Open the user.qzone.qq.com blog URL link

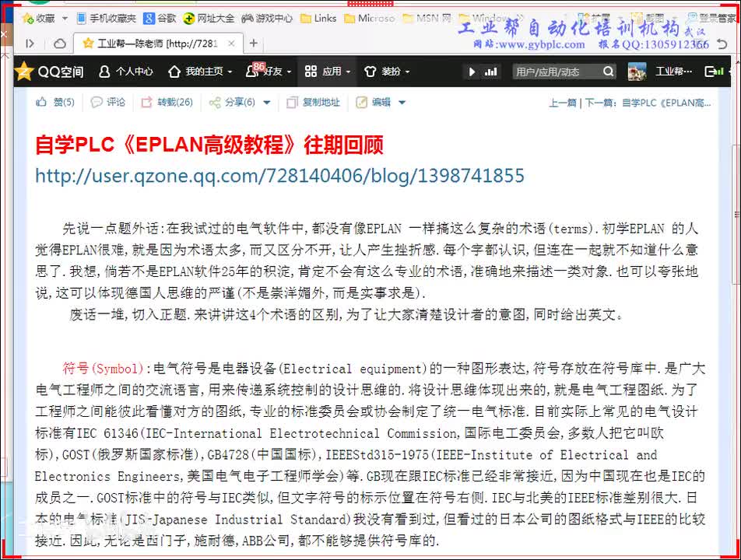(x=279, y=176)
